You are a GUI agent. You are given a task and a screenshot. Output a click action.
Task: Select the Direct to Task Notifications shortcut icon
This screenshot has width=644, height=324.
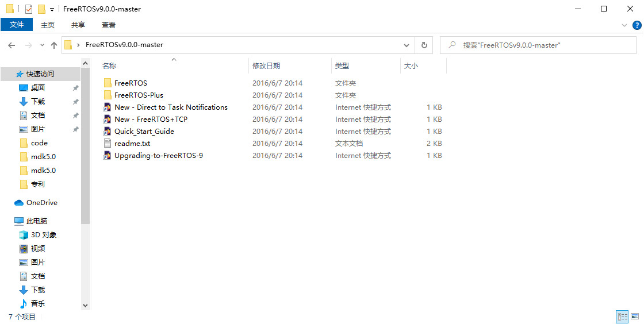pyautogui.click(x=107, y=107)
